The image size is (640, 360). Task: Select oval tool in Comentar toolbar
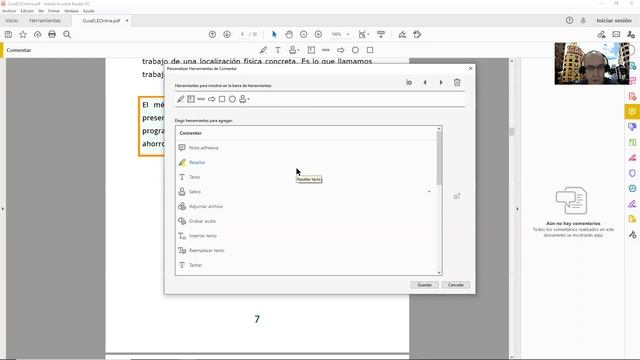pyautogui.click(x=355, y=50)
